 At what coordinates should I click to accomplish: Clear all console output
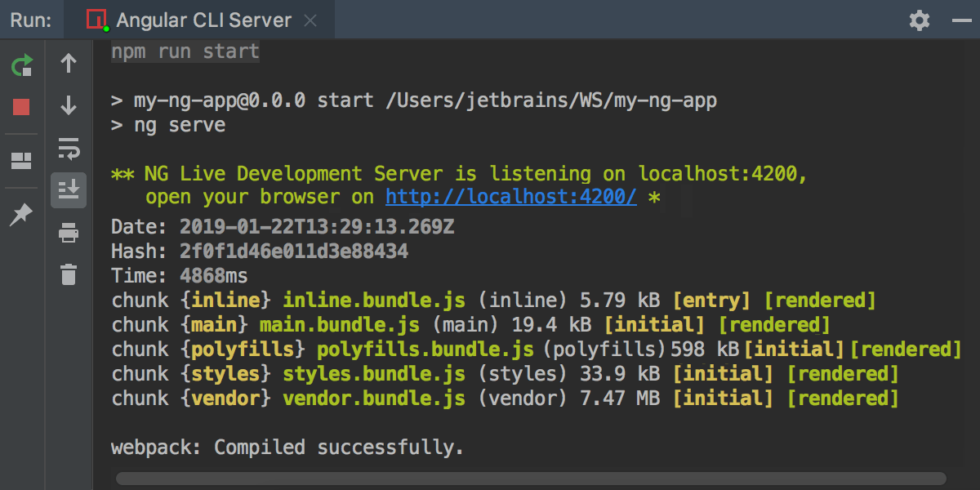(69, 275)
